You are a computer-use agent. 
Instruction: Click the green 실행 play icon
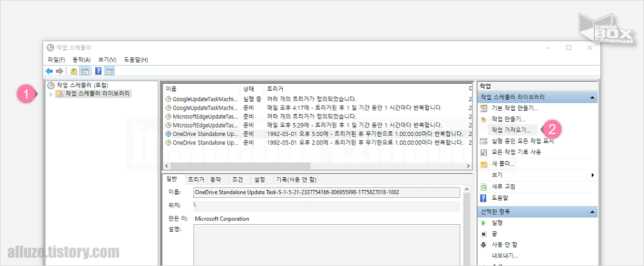(484, 223)
